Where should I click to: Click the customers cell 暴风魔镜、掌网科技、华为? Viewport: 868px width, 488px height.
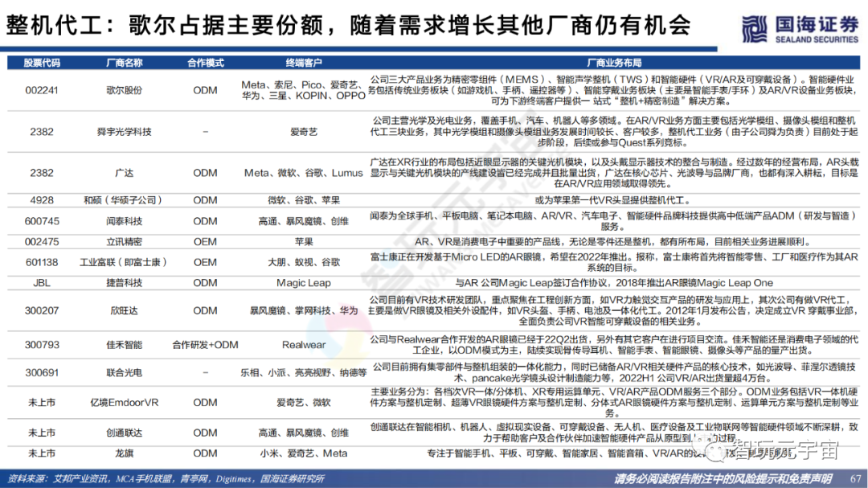tap(304, 311)
